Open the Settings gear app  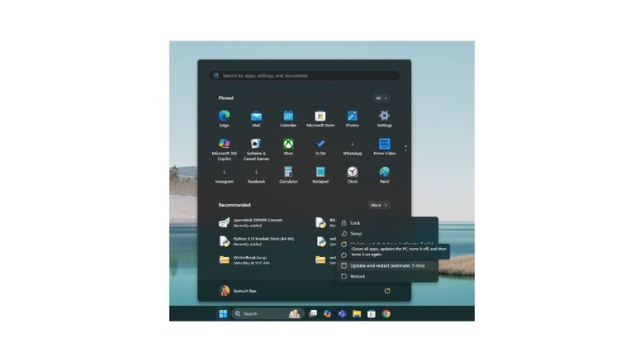pyautogui.click(x=385, y=118)
